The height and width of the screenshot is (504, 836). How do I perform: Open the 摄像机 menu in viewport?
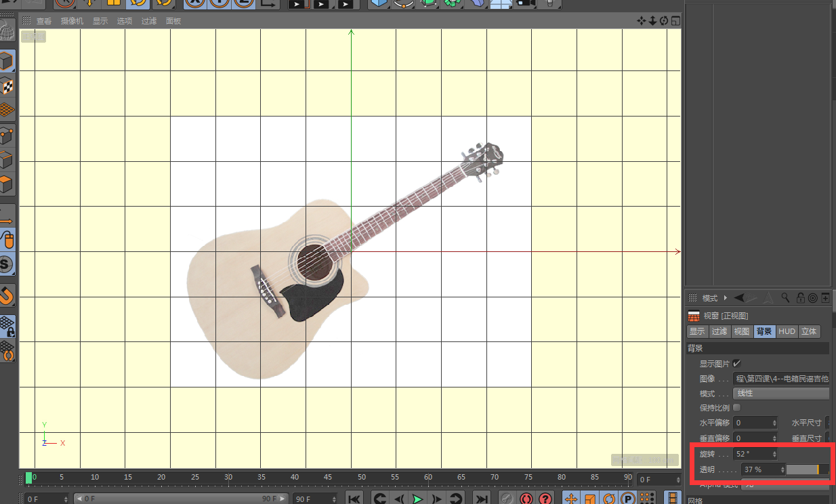72,21
